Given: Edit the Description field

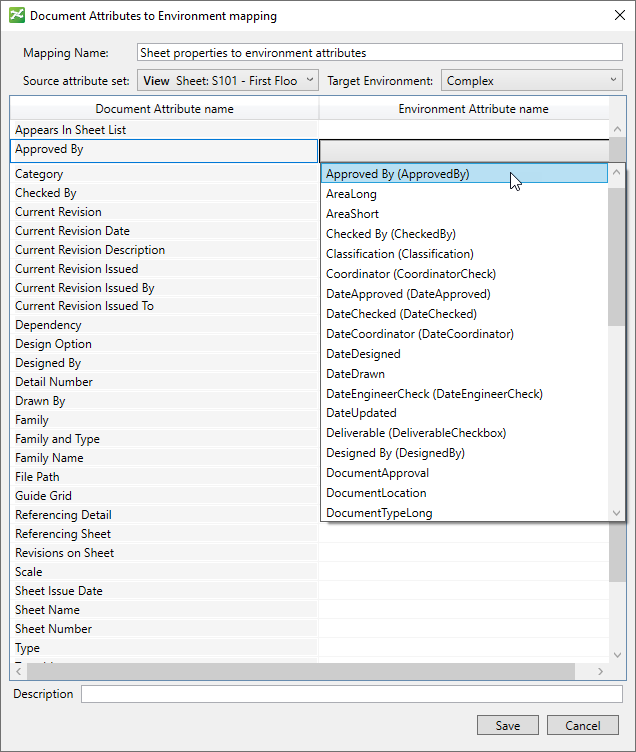Looking at the screenshot, I should (352, 694).
